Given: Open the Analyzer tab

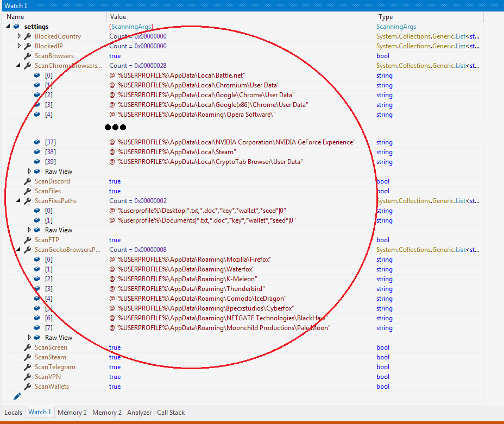Looking at the screenshot, I should coord(139,413).
